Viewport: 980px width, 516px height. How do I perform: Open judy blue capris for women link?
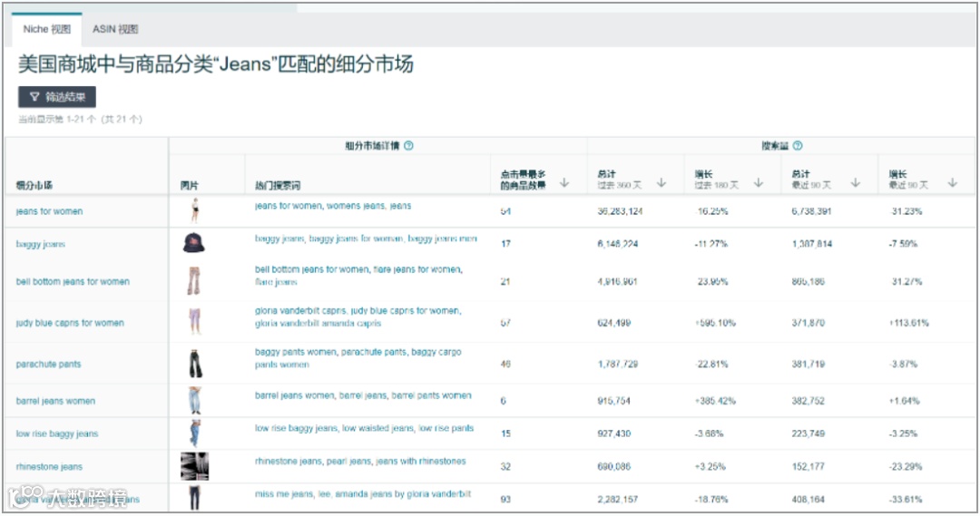[x=70, y=323]
